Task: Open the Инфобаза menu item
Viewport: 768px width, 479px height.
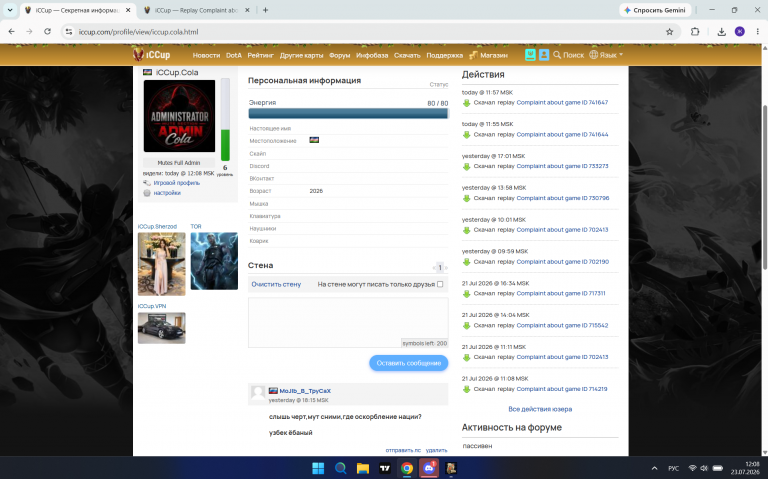Action: pos(372,55)
